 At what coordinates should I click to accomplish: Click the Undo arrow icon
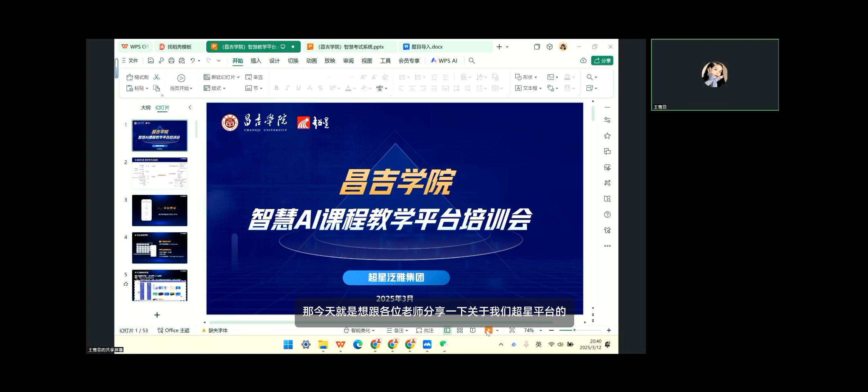coord(192,61)
